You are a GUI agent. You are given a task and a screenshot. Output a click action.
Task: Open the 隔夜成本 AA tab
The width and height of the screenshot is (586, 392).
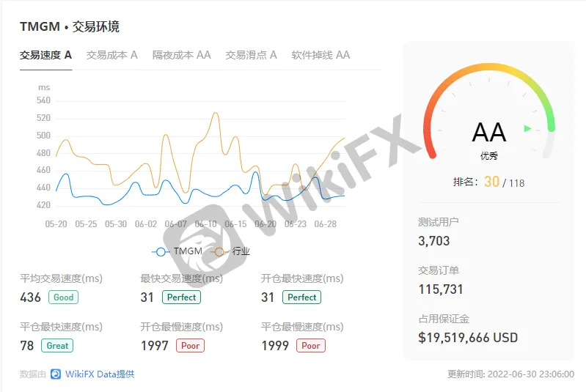181,55
